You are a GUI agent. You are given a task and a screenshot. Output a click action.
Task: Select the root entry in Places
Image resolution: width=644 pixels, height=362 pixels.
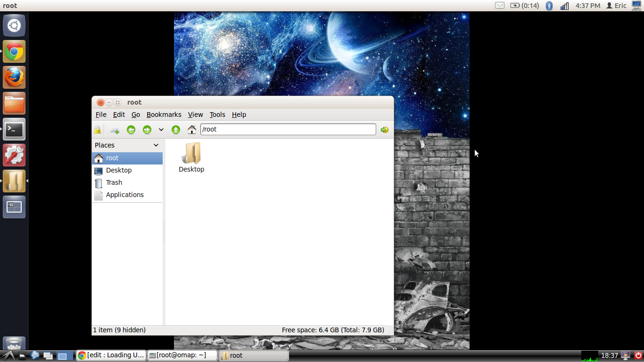112,158
